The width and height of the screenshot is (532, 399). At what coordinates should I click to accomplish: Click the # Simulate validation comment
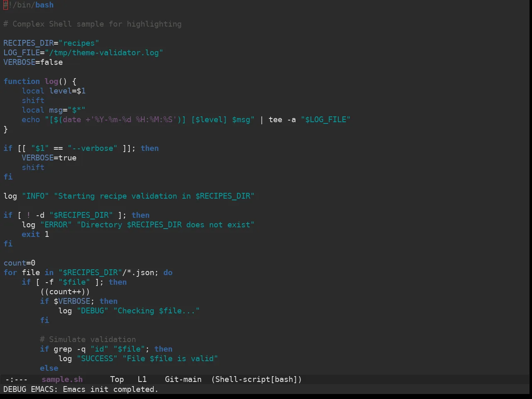88,340
